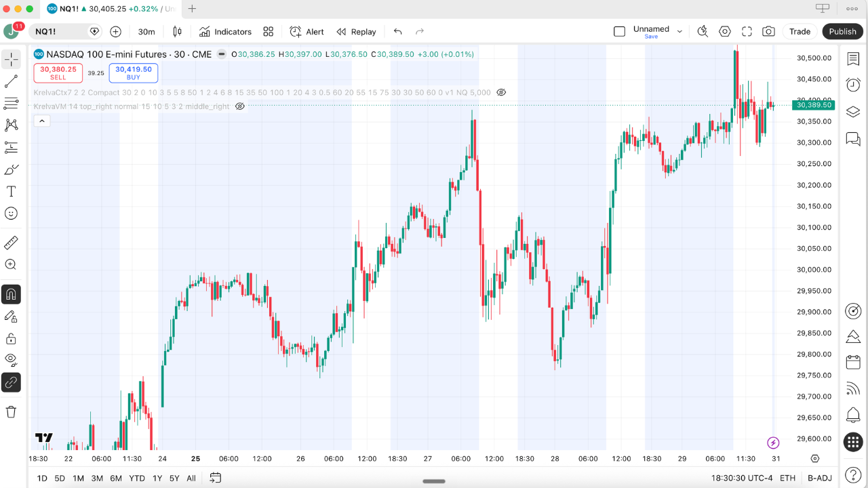This screenshot has width=868, height=488.
Task: Click the SELL 30,380.25 button
Action: 58,73
